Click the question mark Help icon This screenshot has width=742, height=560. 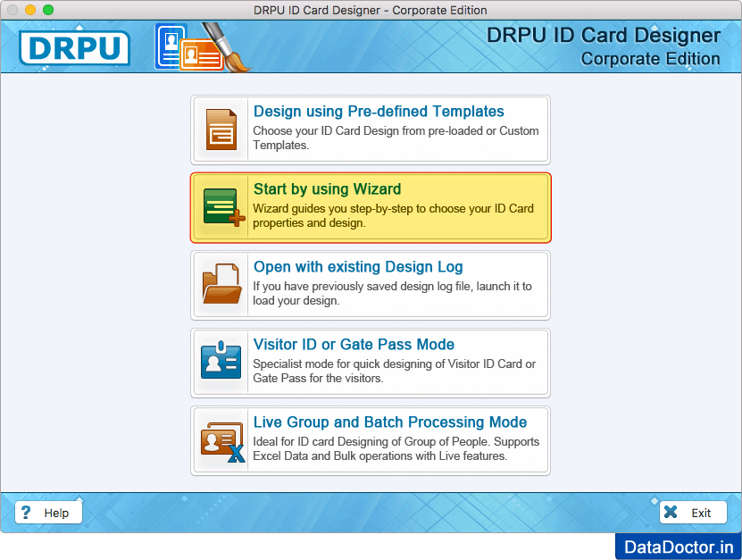(26, 512)
